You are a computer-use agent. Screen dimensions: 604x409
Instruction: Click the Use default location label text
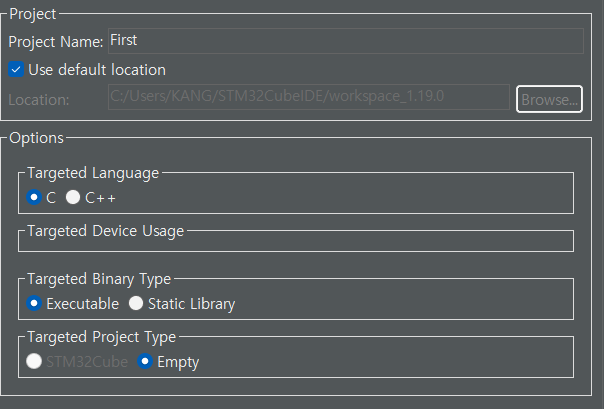coord(97,70)
